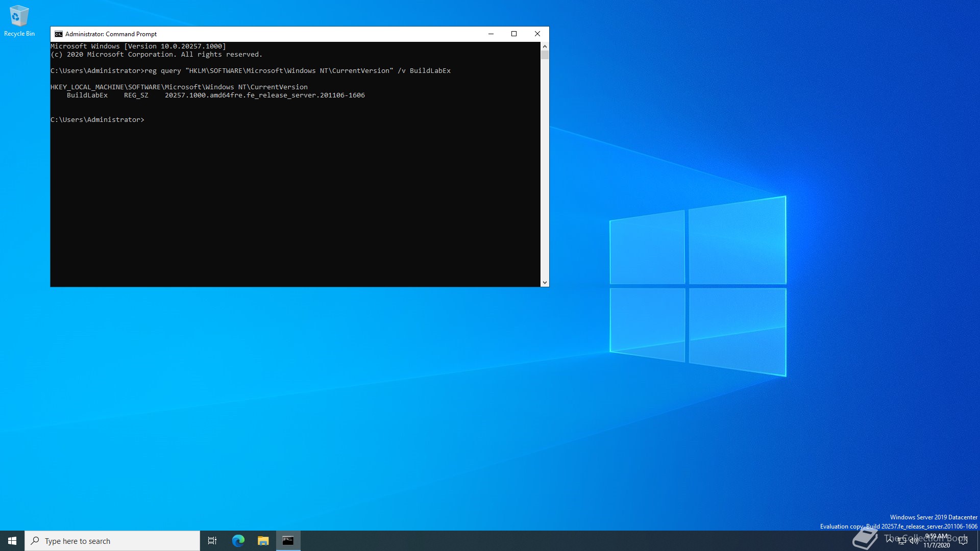The width and height of the screenshot is (980, 551).
Task: Click 'REG_SZ' in the registry output
Action: coord(136,95)
